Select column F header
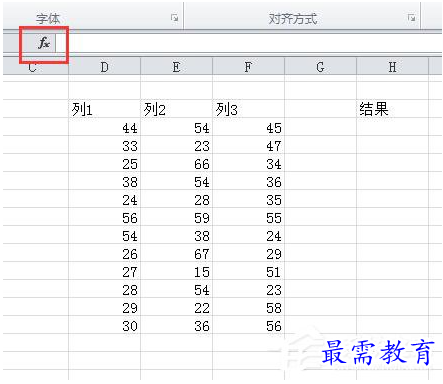The image size is (443, 384). click(249, 67)
